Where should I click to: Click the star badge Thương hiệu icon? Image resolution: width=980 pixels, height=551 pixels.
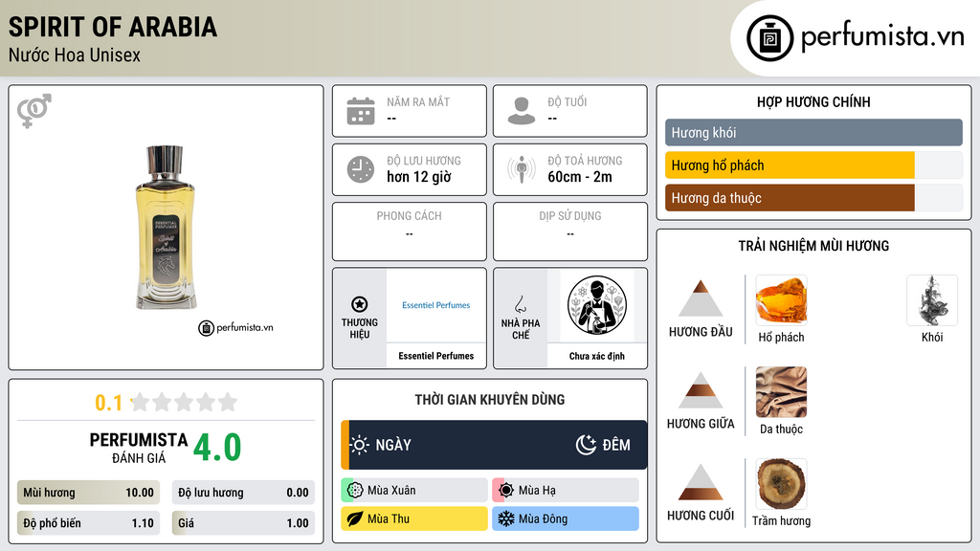pos(360,304)
